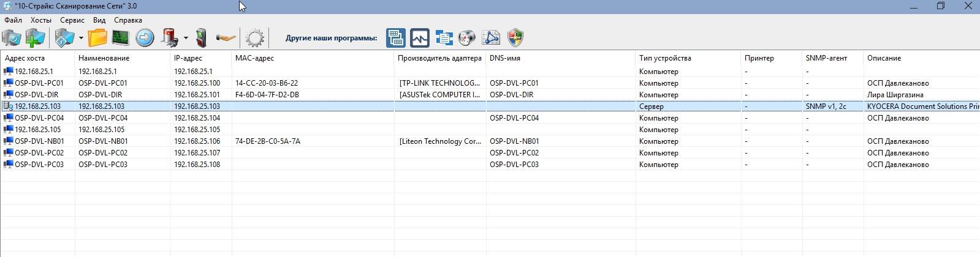Click the green monitor graph icon
The height and width of the screenshot is (257, 980).
(121, 38)
